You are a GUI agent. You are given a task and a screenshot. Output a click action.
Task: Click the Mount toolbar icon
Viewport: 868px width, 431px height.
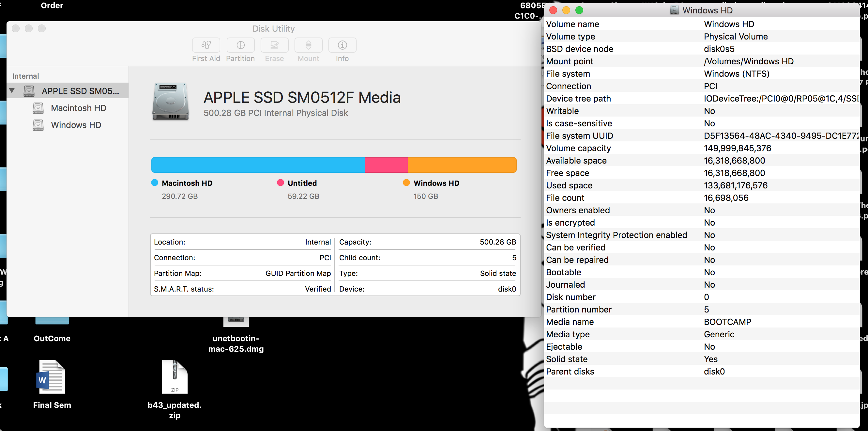(308, 45)
